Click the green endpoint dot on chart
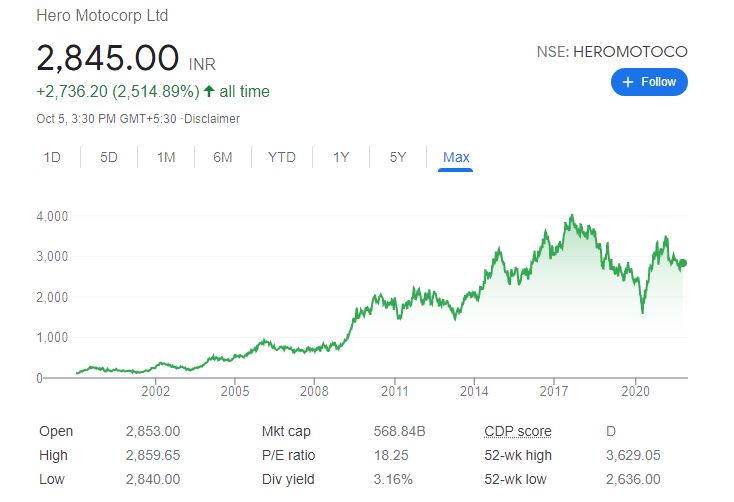Viewport: 734px width, 502px height. tap(682, 263)
